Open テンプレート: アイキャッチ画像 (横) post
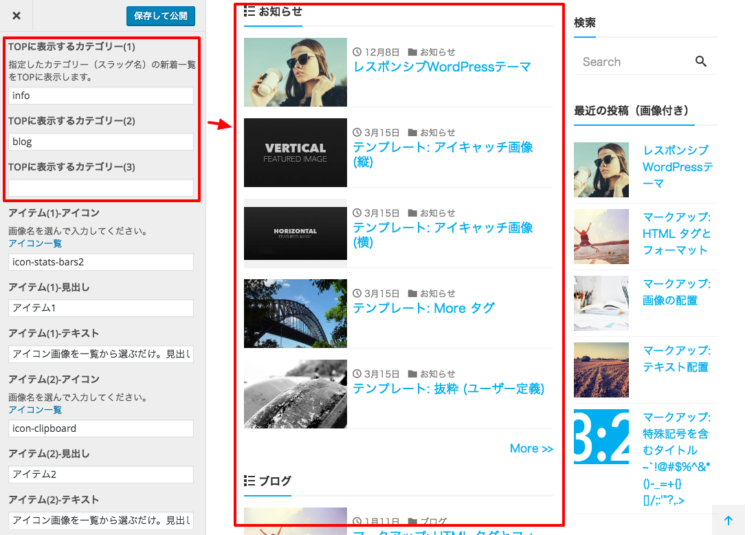This screenshot has width=756, height=535. pos(443,235)
